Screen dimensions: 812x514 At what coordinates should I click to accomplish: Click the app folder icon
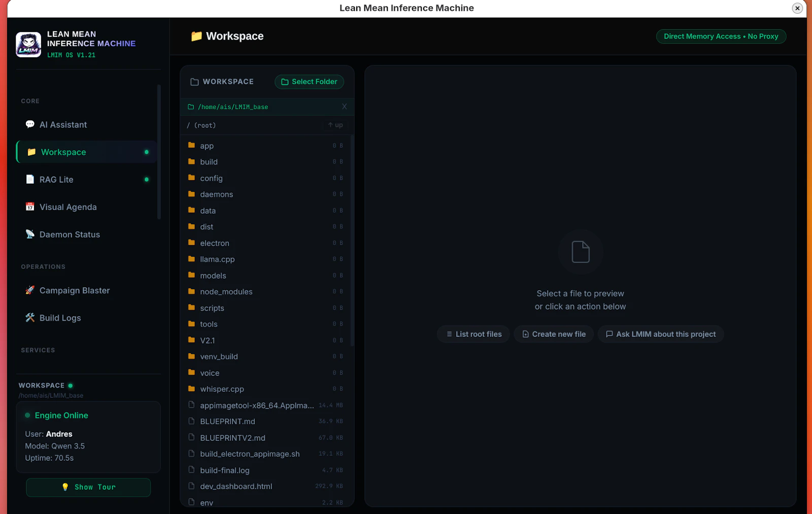(191, 145)
